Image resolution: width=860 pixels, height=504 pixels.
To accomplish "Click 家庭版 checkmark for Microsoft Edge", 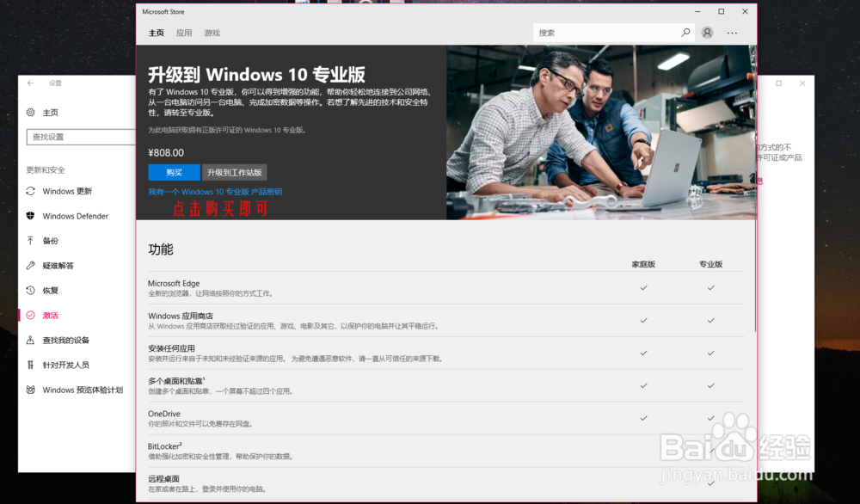I will click(x=643, y=287).
